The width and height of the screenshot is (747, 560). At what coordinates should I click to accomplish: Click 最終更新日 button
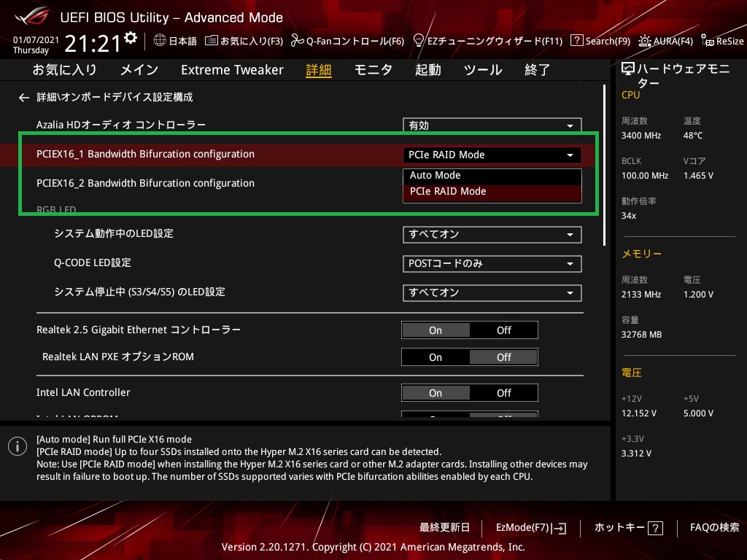click(444, 528)
